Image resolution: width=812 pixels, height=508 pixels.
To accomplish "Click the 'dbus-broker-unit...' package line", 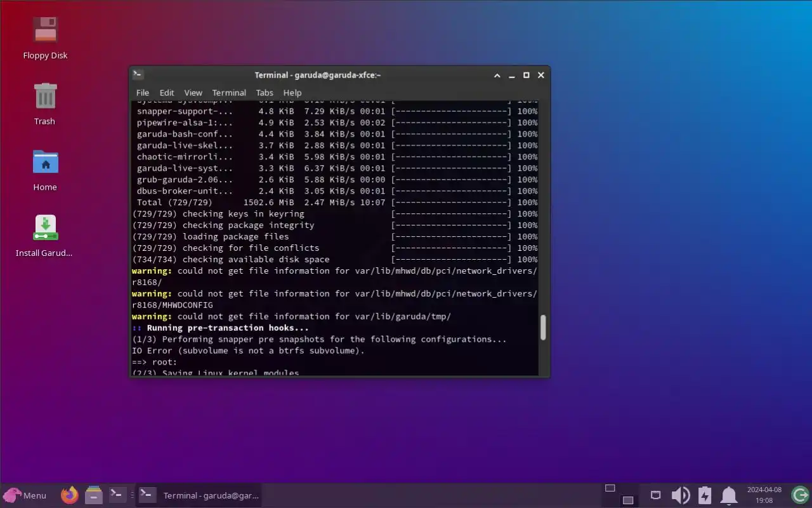I will (334, 191).
